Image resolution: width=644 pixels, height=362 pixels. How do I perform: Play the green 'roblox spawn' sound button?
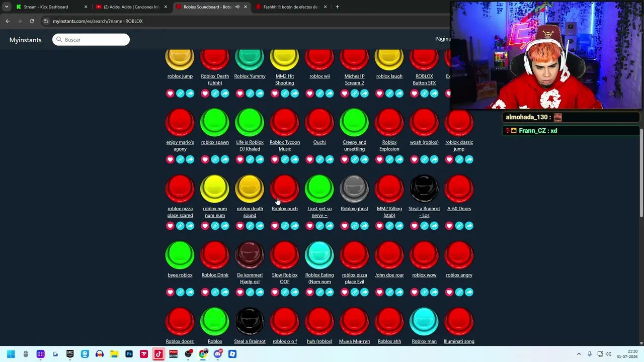215,122
